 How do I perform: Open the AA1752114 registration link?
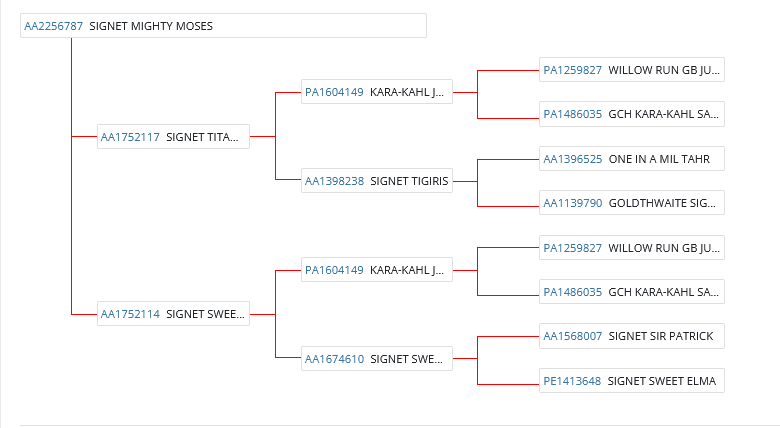click(130, 314)
